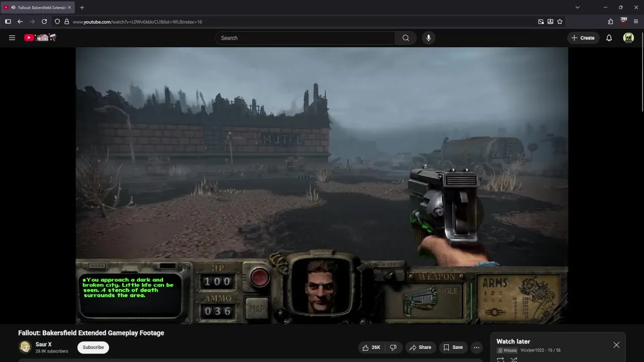
Task: Toggle shuffle playlist in Watch later panel
Action: pos(514,359)
